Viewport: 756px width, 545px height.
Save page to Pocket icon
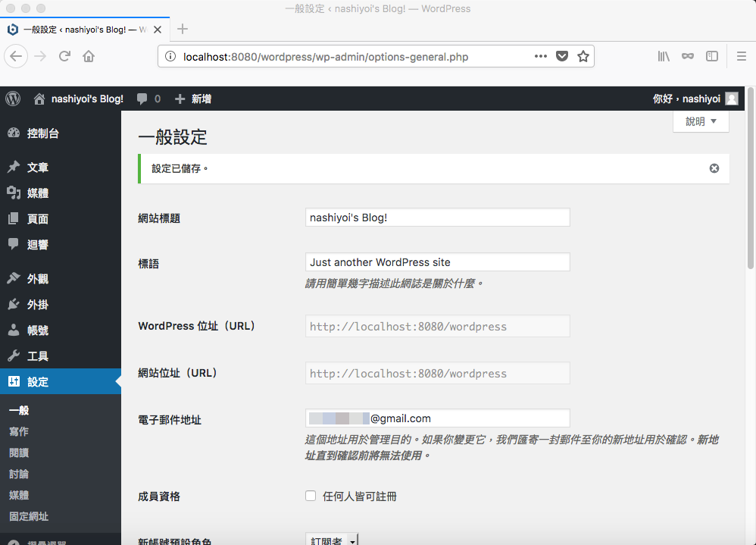click(561, 56)
